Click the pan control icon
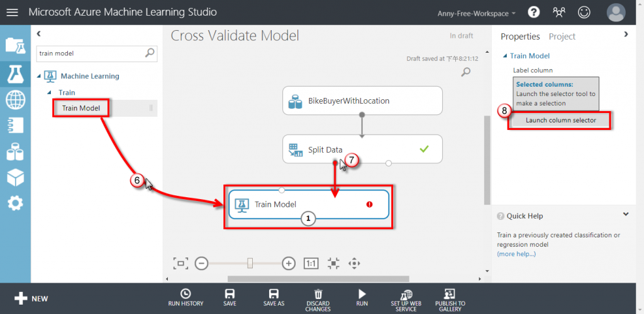Viewport: 644px width, 314px height. tap(354, 263)
